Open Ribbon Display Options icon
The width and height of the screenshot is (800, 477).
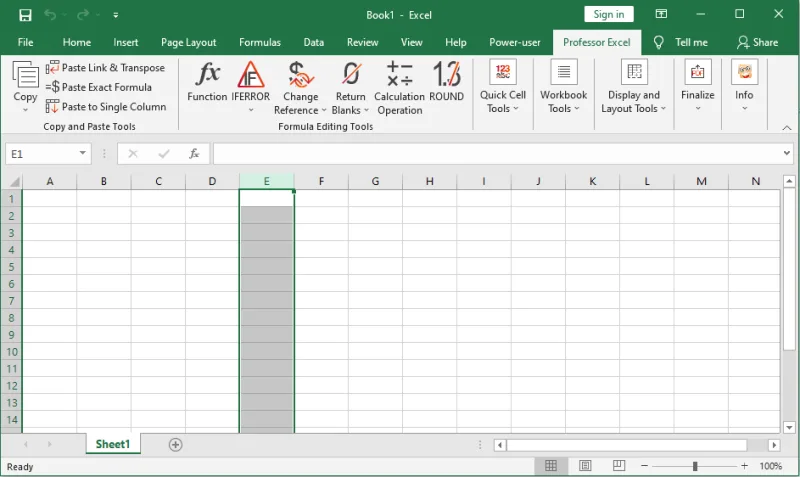(661, 14)
